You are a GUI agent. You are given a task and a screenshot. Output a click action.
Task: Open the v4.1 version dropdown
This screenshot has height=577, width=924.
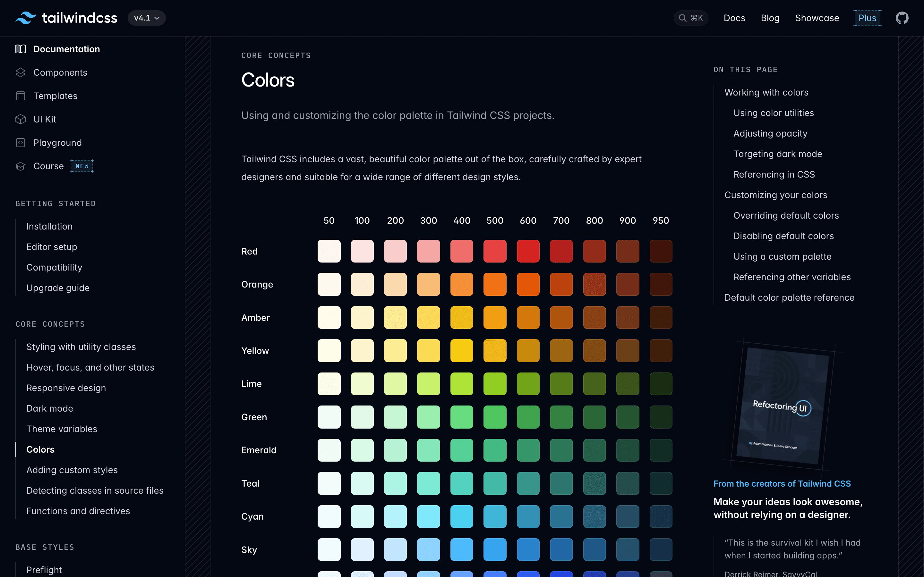147,18
